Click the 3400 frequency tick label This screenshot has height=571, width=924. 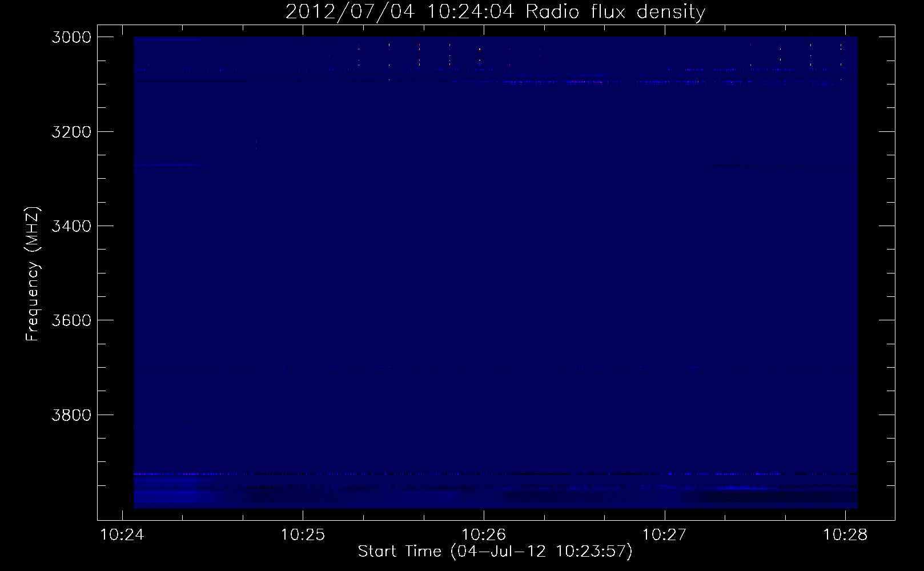click(71, 226)
